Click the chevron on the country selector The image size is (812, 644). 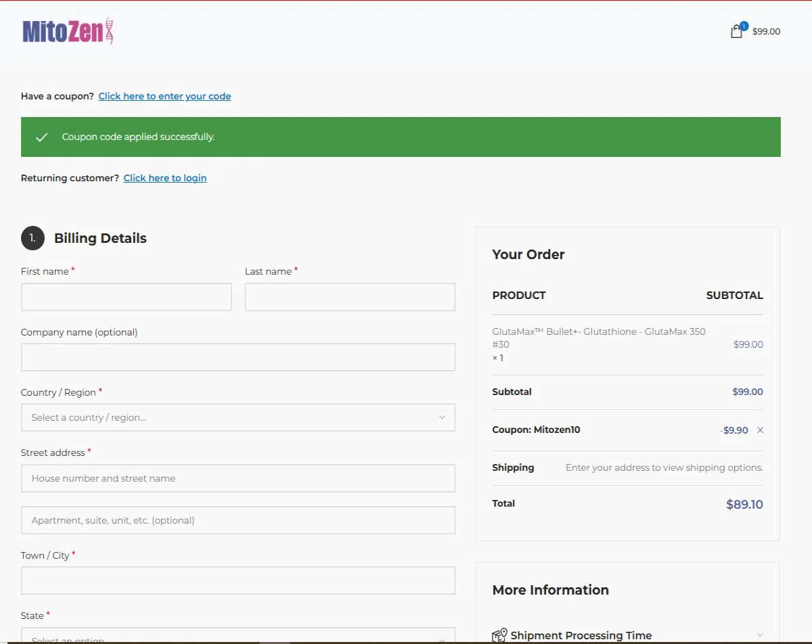[443, 417]
